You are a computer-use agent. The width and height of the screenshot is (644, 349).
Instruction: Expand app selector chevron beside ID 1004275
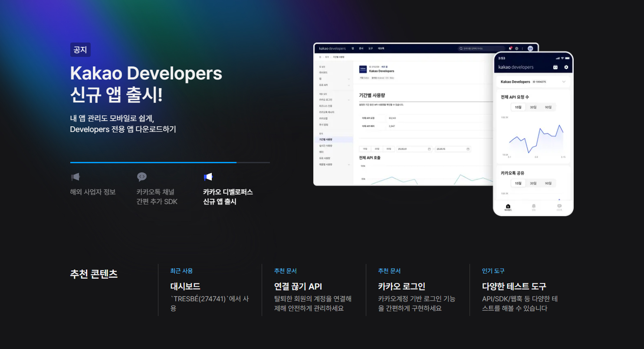564,82
